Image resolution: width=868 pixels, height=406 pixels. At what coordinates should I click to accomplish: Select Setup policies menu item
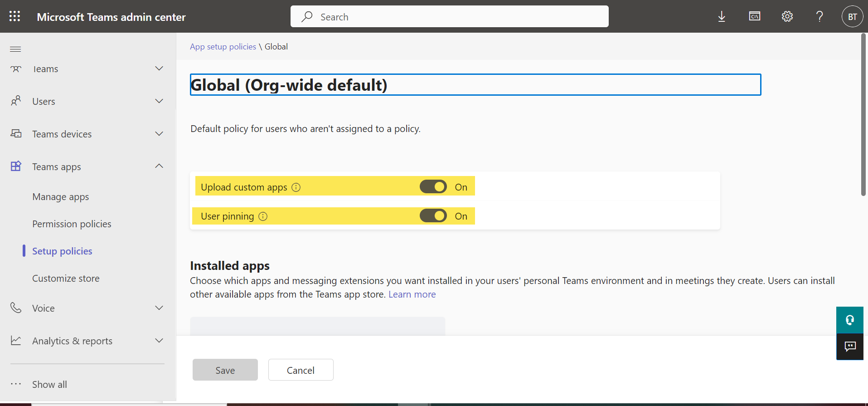coord(62,251)
